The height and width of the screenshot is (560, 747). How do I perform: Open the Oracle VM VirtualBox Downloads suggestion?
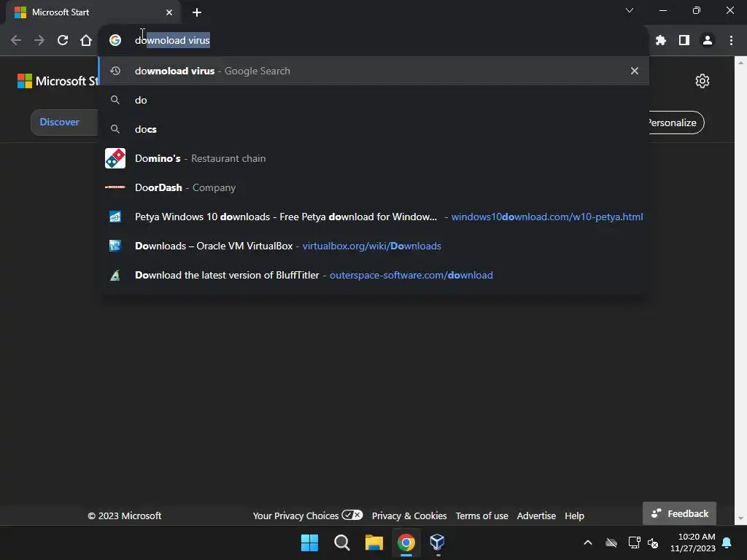373,246
